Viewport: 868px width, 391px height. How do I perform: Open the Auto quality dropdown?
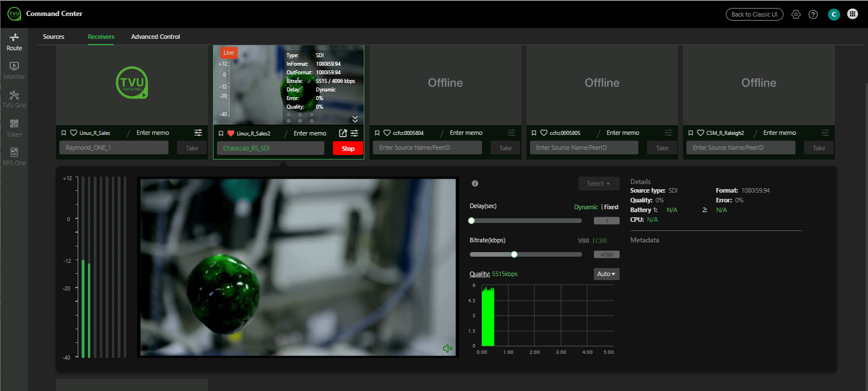[x=606, y=274]
